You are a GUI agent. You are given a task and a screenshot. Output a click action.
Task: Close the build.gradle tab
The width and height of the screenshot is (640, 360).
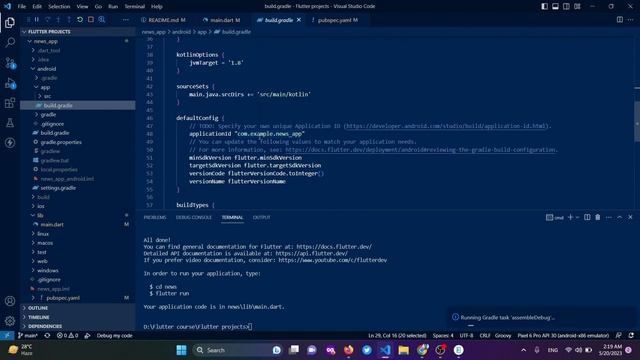[298, 20]
